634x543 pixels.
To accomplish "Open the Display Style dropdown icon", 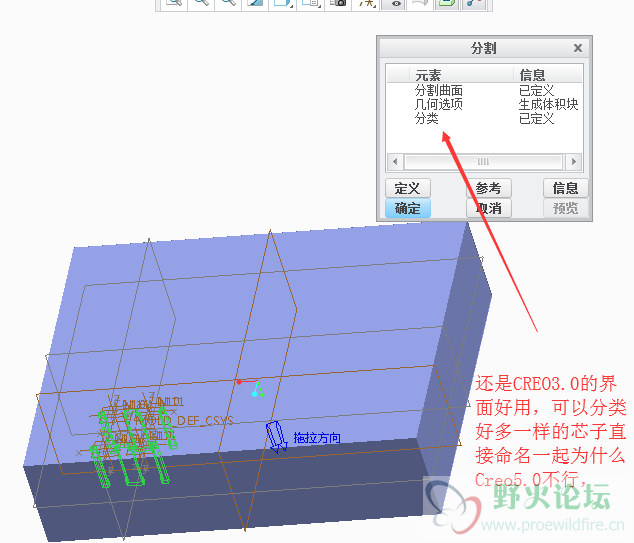I will click(x=283, y=3).
